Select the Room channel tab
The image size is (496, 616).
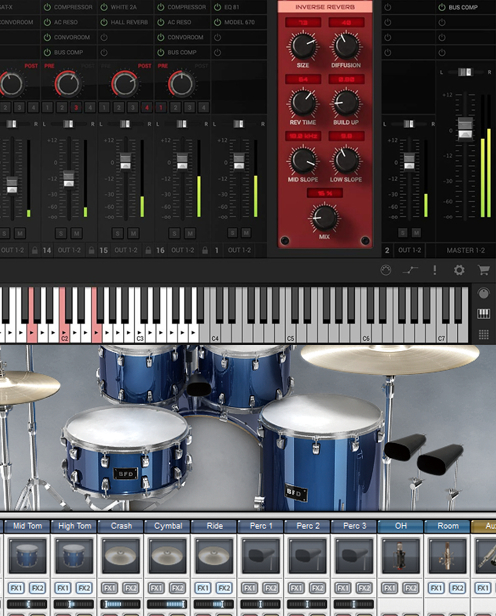pos(448,526)
